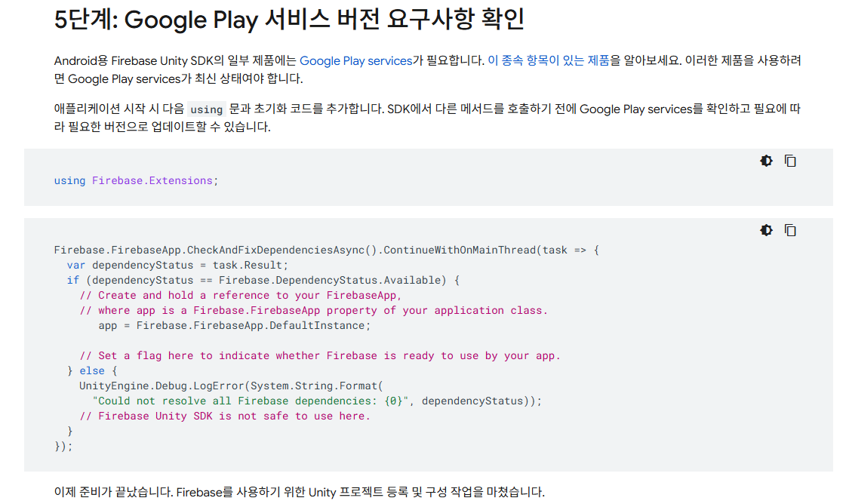The height and width of the screenshot is (504, 849).
Task: Click the heading '5단계: Google Play 서비스 버전 요구사항 확인'
Action: (289, 20)
